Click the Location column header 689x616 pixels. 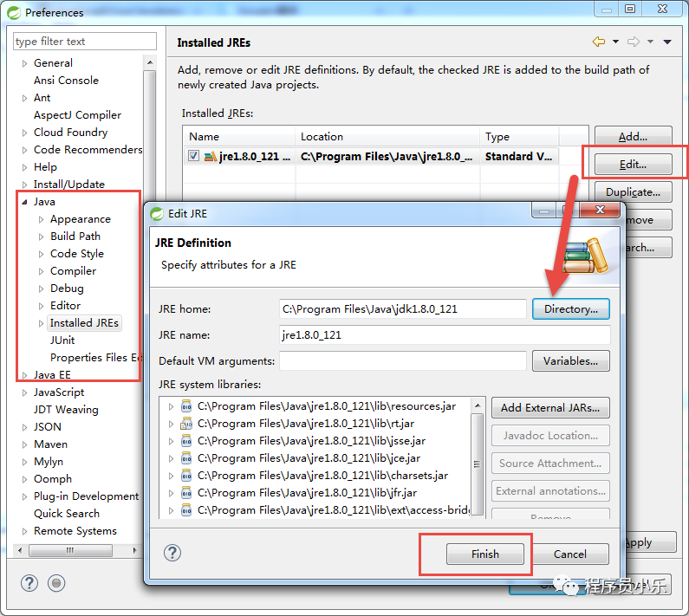pyautogui.click(x=387, y=137)
